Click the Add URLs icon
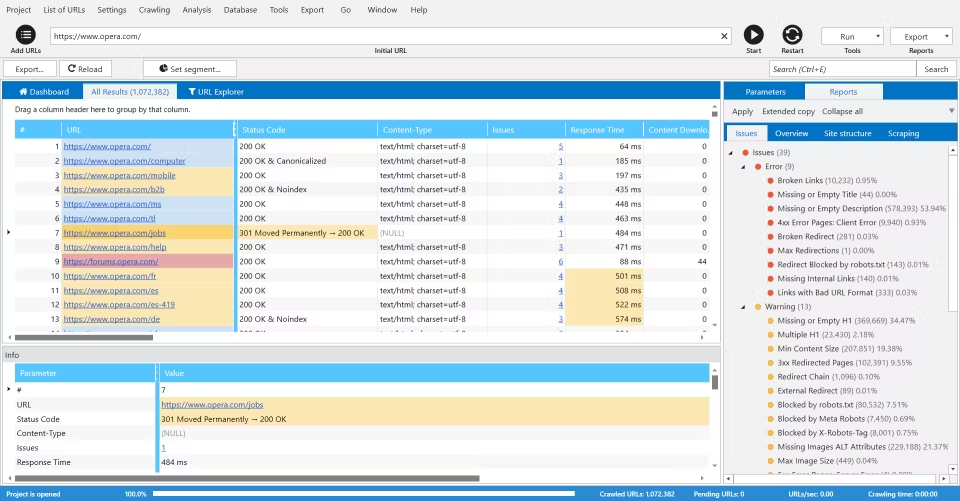The width and height of the screenshot is (960, 501). 26,35
